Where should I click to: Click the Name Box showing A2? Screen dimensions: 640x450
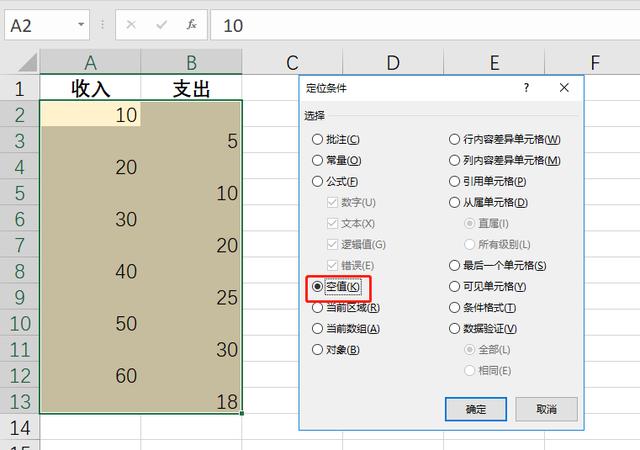click(x=47, y=25)
